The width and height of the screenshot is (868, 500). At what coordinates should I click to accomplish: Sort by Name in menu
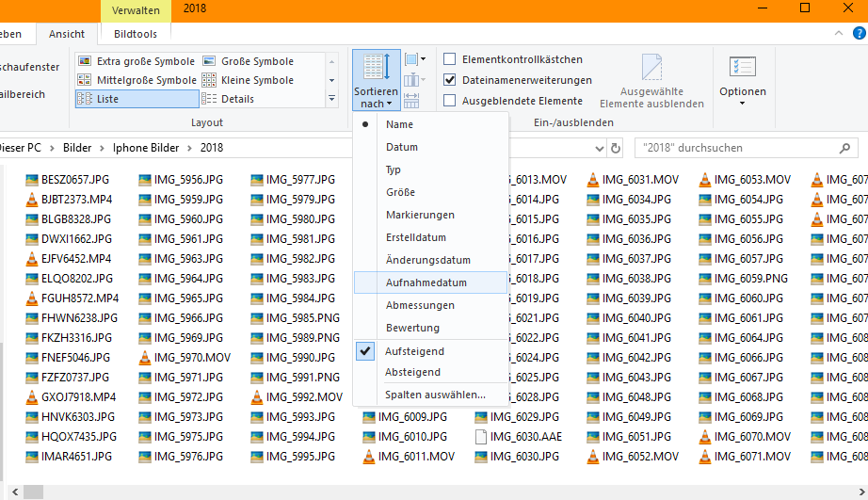point(430,124)
